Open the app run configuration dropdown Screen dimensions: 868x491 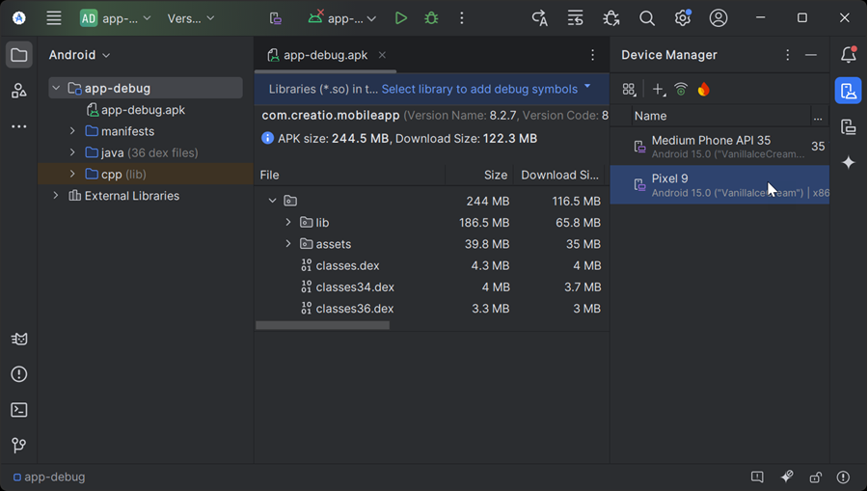click(342, 18)
